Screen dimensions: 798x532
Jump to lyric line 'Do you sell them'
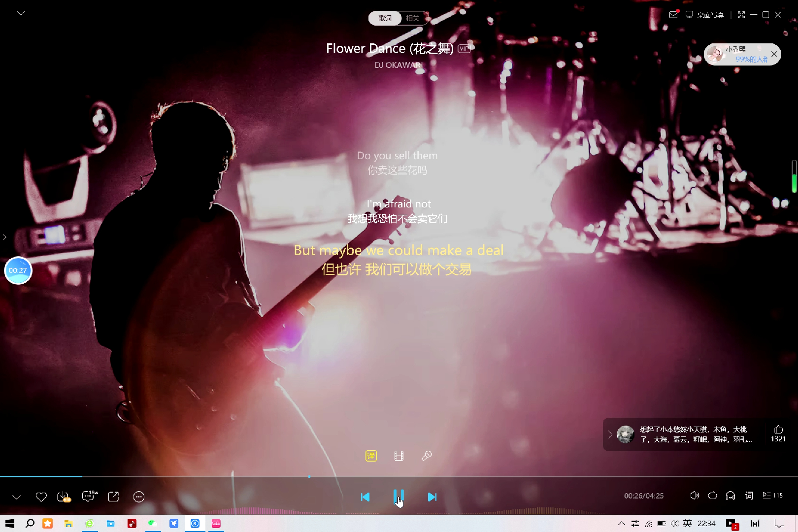coord(397,156)
